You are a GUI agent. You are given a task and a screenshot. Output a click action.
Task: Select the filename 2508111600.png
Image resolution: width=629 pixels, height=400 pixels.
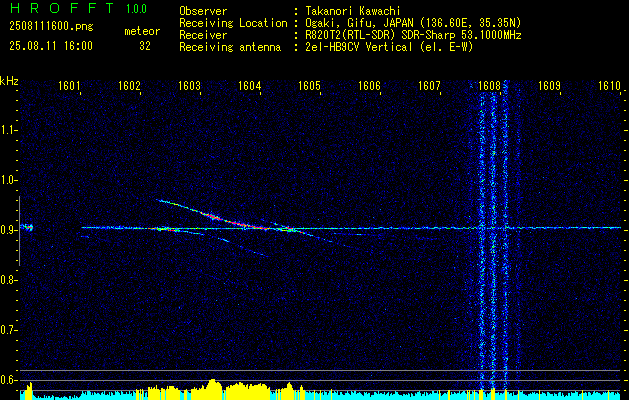(x=51, y=27)
